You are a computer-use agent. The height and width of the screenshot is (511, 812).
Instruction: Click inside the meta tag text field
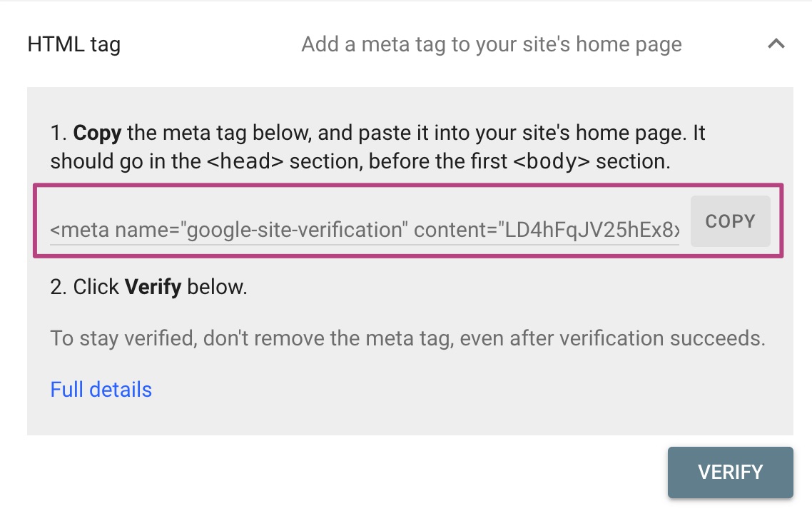(x=364, y=231)
